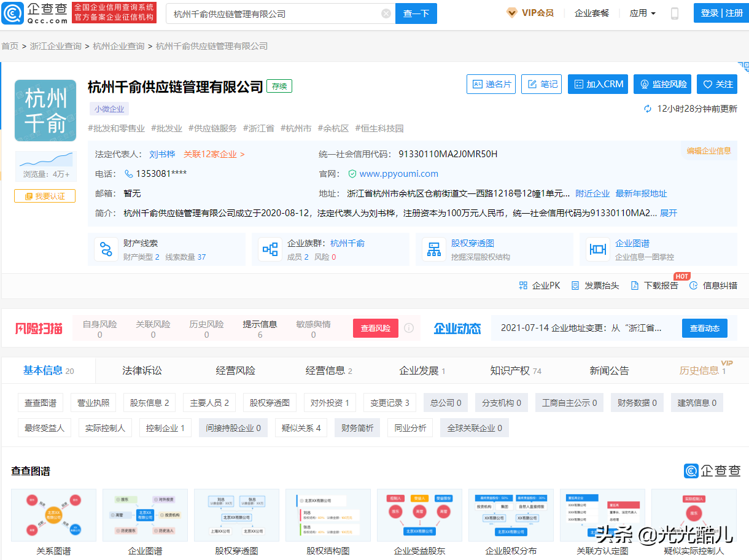Select 主要人员 2 sub-item
The width and height of the screenshot is (749, 560).
(209, 403)
